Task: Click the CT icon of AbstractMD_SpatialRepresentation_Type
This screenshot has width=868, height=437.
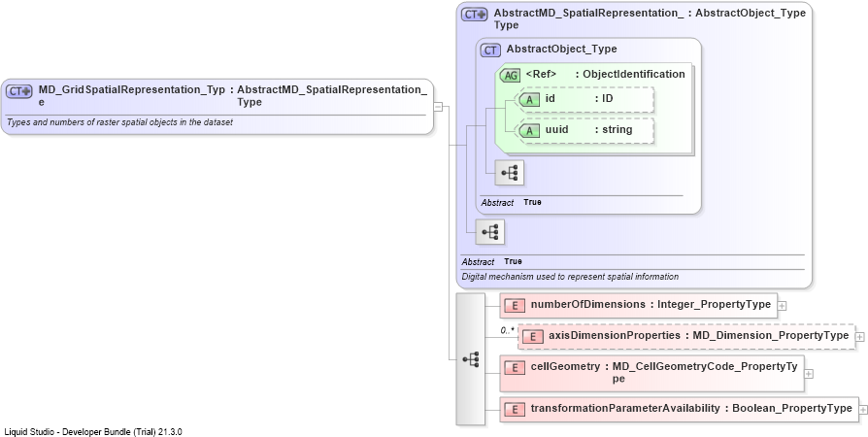Action: [x=475, y=15]
